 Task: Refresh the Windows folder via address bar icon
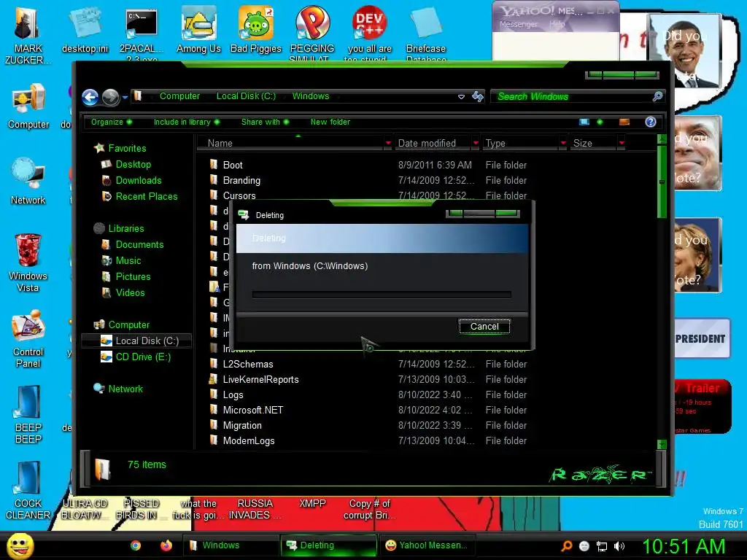coord(477,97)
